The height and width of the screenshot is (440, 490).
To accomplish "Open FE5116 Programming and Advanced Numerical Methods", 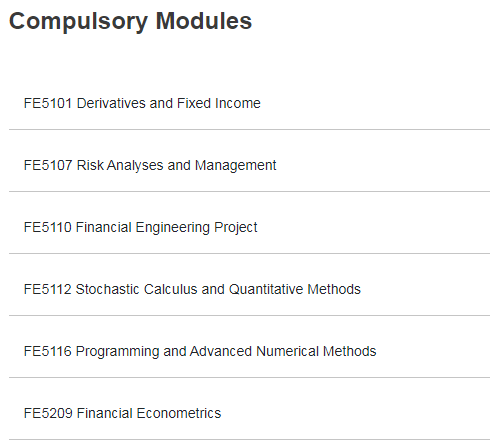I will click(249, 351).
